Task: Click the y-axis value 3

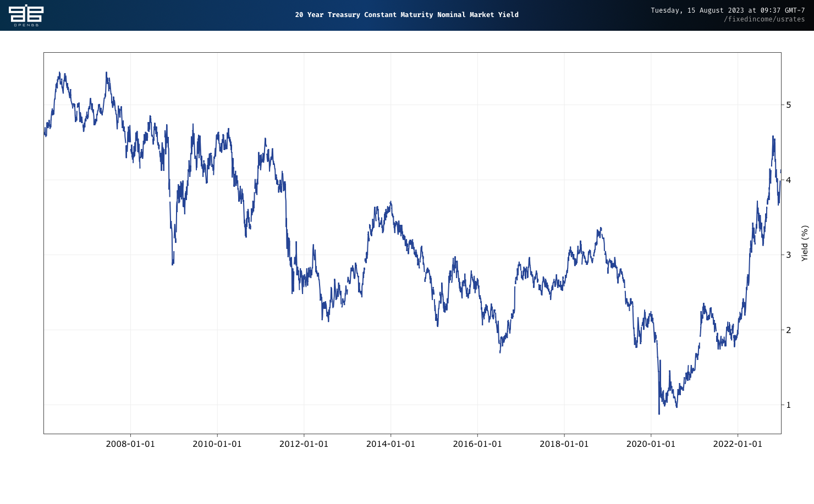Action: [x=789, y=255]
